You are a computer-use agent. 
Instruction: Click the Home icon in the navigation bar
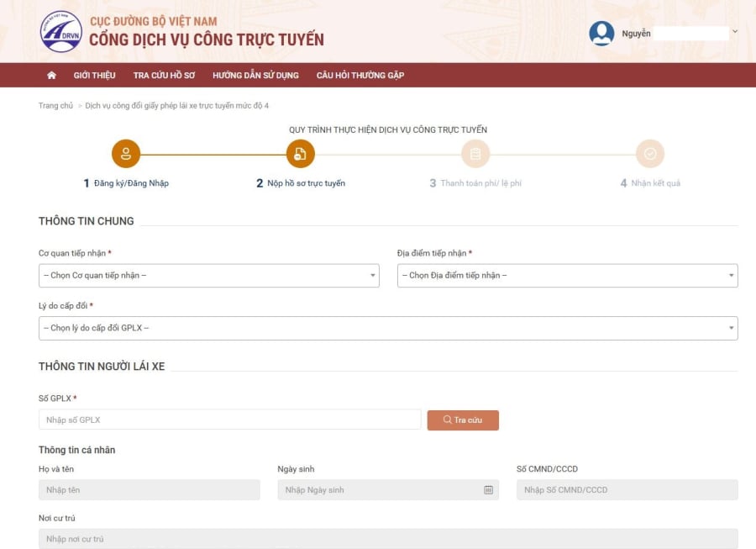[51, 75]
